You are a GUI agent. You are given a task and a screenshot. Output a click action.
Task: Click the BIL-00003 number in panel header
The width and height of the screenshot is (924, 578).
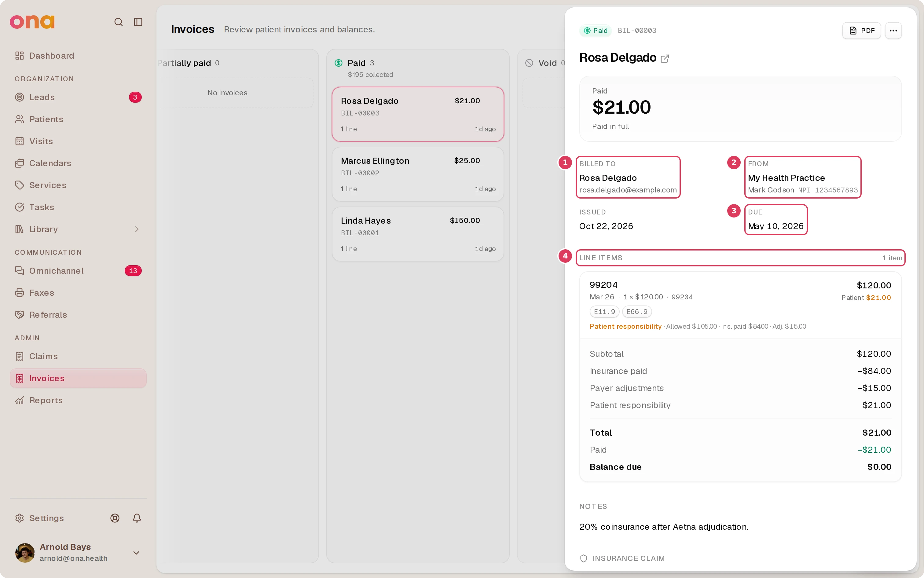point(637,31)
